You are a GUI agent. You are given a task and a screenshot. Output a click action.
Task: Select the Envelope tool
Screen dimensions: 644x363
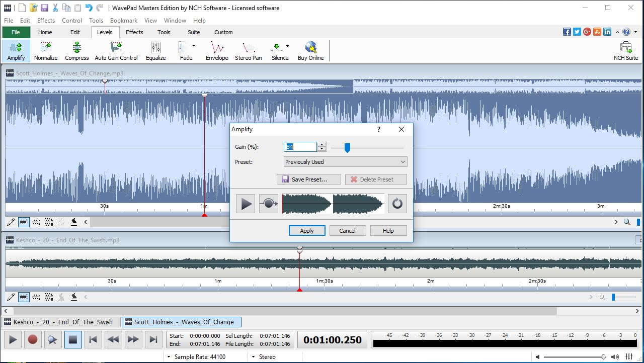point(217,50)
